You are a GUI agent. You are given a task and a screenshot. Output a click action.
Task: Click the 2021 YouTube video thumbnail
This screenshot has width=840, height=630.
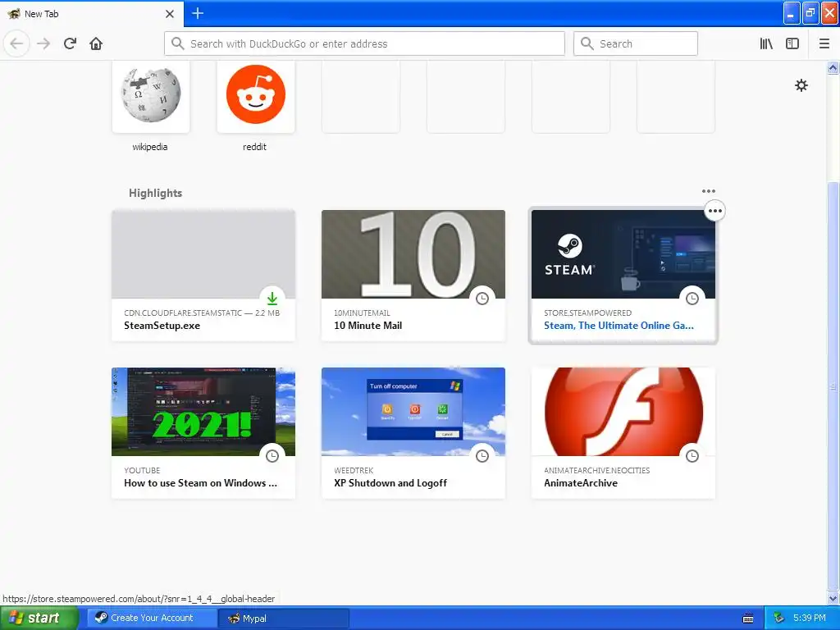[203, 412]
